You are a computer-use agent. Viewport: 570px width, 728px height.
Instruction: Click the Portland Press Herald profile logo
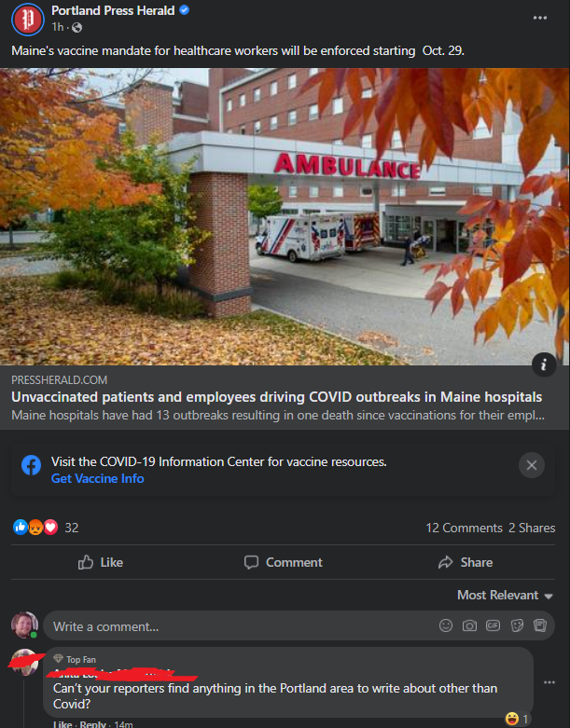point(27,19)
